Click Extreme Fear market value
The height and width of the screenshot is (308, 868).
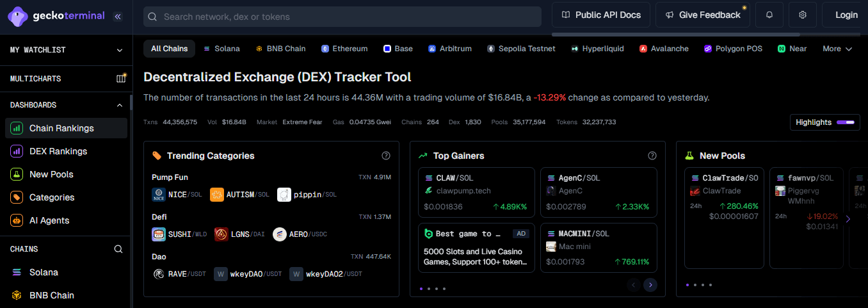[x=302, y=122]
